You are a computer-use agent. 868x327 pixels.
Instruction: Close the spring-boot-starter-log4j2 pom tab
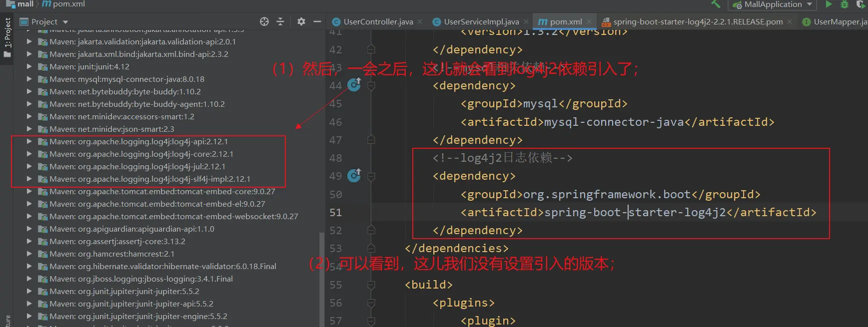pos(790,21)
